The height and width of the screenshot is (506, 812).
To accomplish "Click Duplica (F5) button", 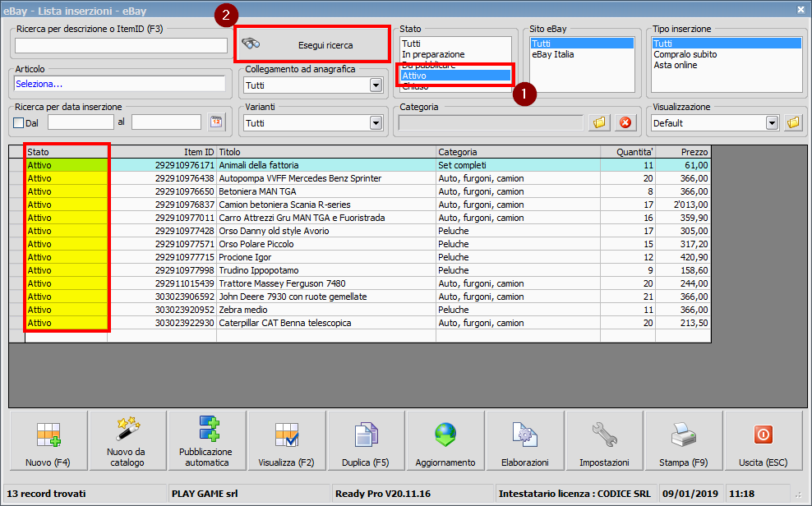I will (x=366, y=441).
